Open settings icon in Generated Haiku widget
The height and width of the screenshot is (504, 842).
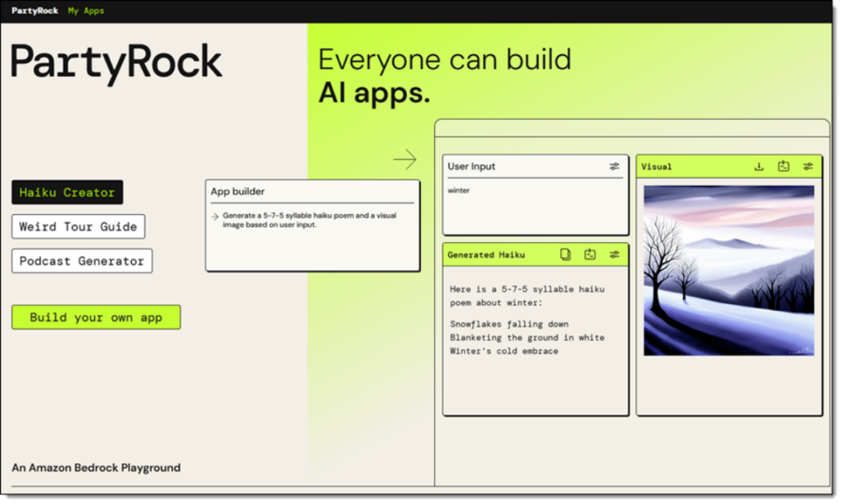click(614, 255)
